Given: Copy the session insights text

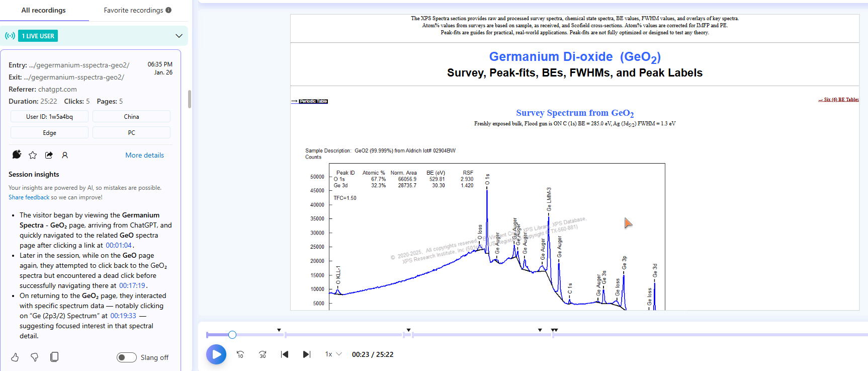Looking at the screenshot, I should [54, 357].
